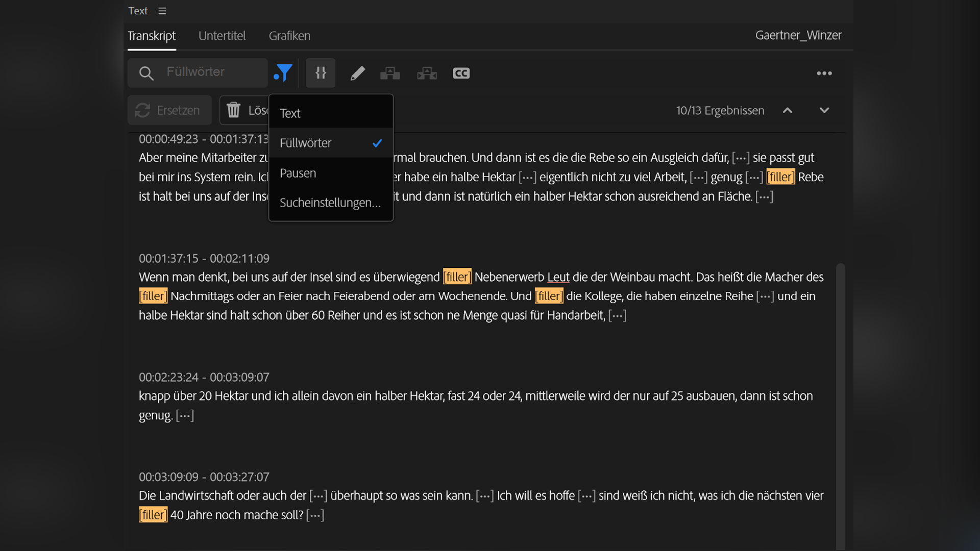Select Text in the filter menu
The height and width of the screenshot is (551, 980).
(x=290, y=113)
